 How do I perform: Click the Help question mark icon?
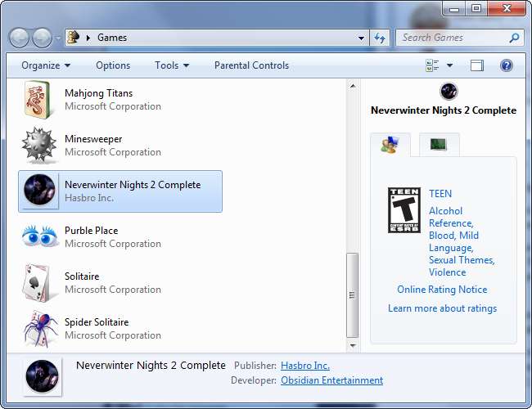tap(506, 65)
